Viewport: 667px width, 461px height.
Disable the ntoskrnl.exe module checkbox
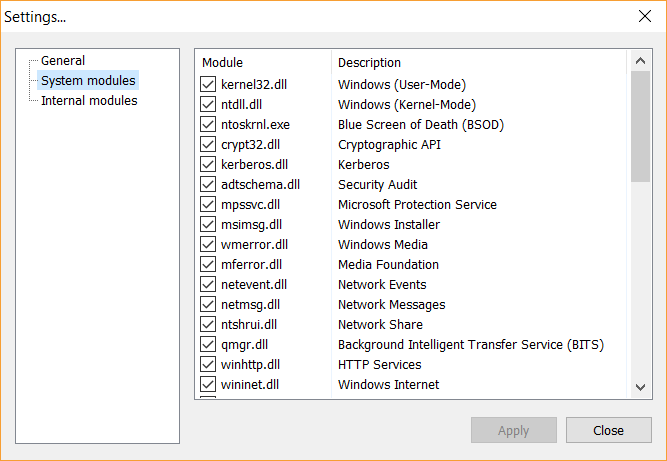point(208,125)
